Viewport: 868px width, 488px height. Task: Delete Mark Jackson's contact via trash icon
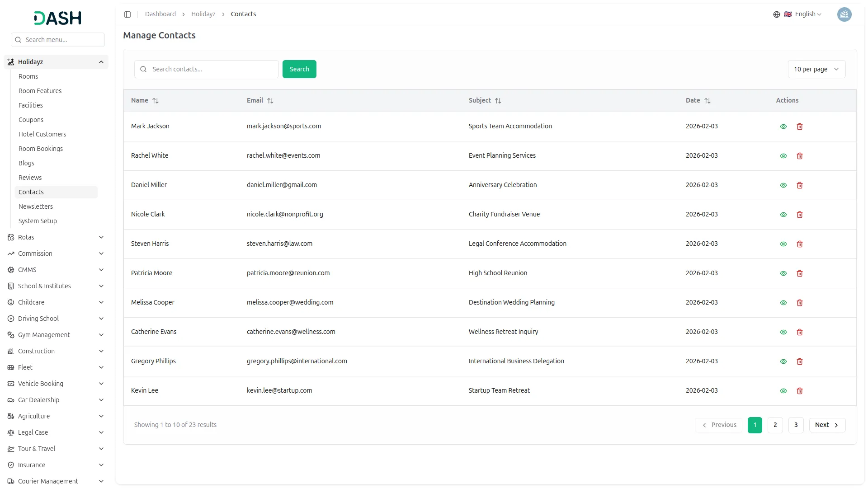(x=799, y=127)
